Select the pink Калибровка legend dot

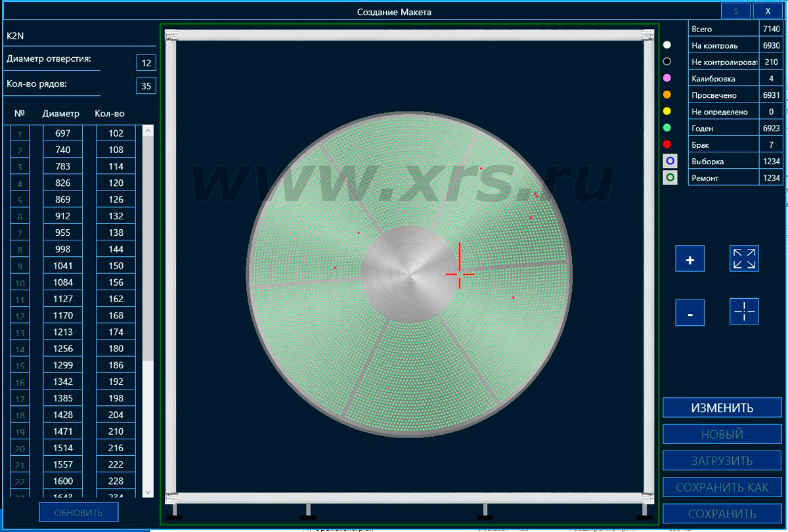(x=667, y=78)
